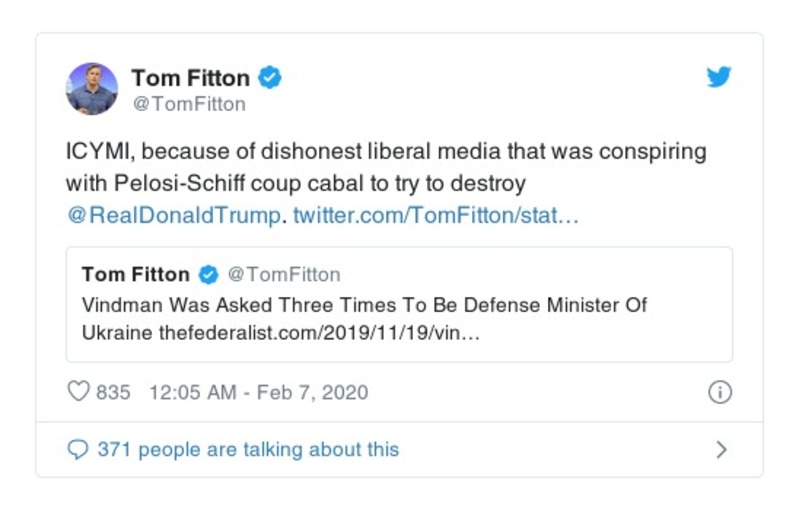
Task: Open the thefederalist.com article link
Action: tap(320, 332)
